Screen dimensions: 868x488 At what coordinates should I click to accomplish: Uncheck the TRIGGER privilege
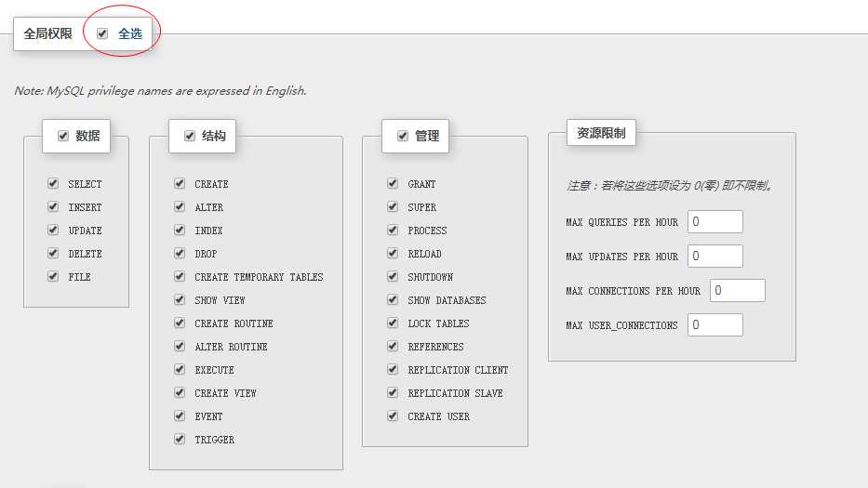(180, 439)
